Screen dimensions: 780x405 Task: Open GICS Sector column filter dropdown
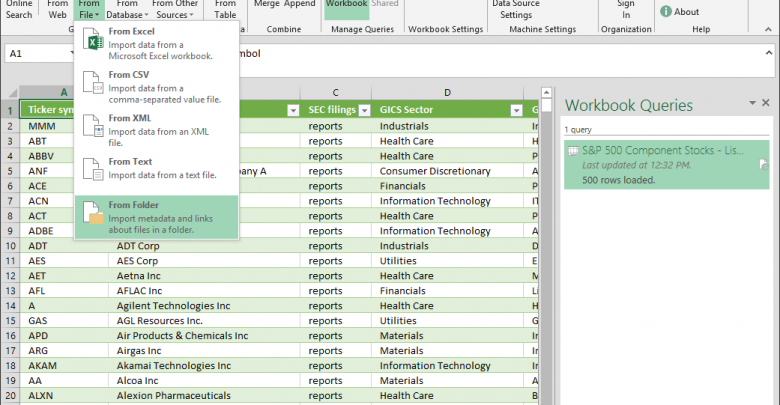(x=516, y=110)
